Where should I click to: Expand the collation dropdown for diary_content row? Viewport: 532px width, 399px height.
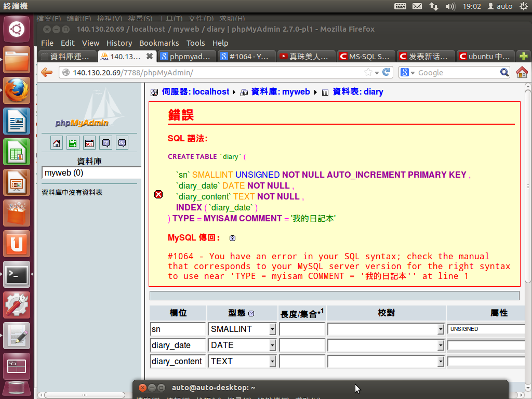click(441, 362)
